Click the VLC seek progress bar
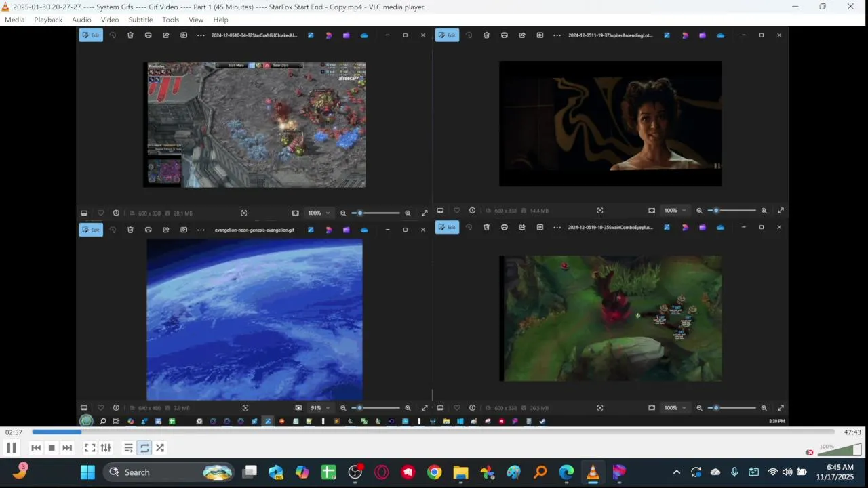 (x=433, y=432)
